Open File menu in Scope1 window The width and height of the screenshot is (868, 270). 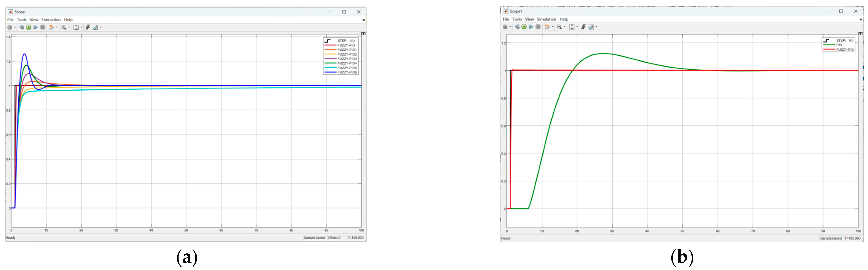(x=506, y=19)
